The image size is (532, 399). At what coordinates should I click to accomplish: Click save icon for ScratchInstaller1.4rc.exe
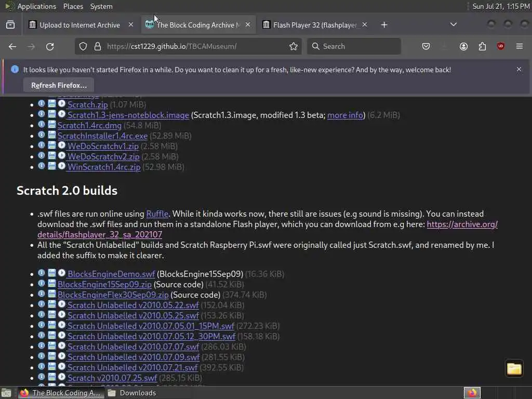click(x=51, y=135)
